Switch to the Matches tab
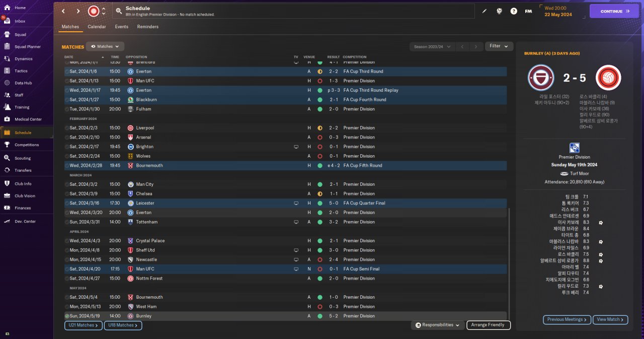644x339 pixels. (x=70, y=27)
